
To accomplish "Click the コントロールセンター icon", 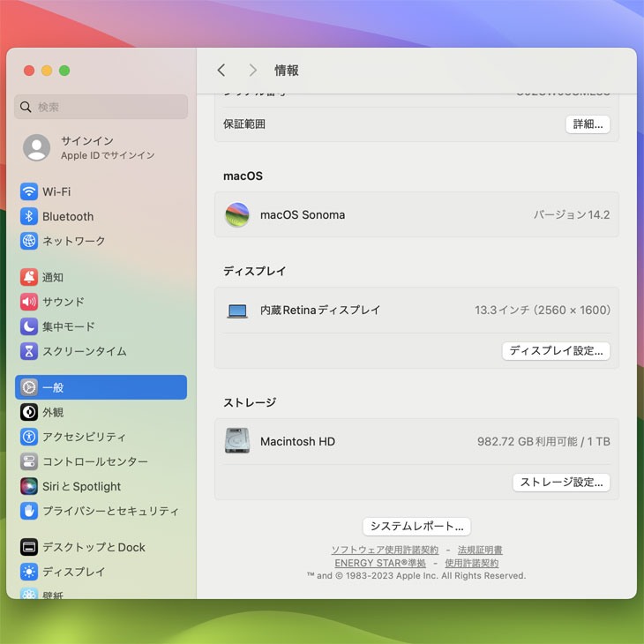I will [x=29, y=461].
